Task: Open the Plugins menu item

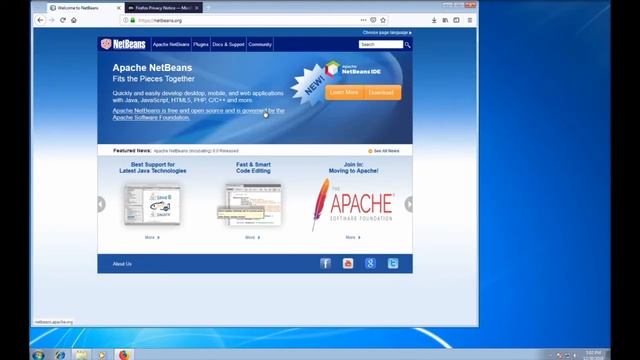Action: tap(201, 44)
